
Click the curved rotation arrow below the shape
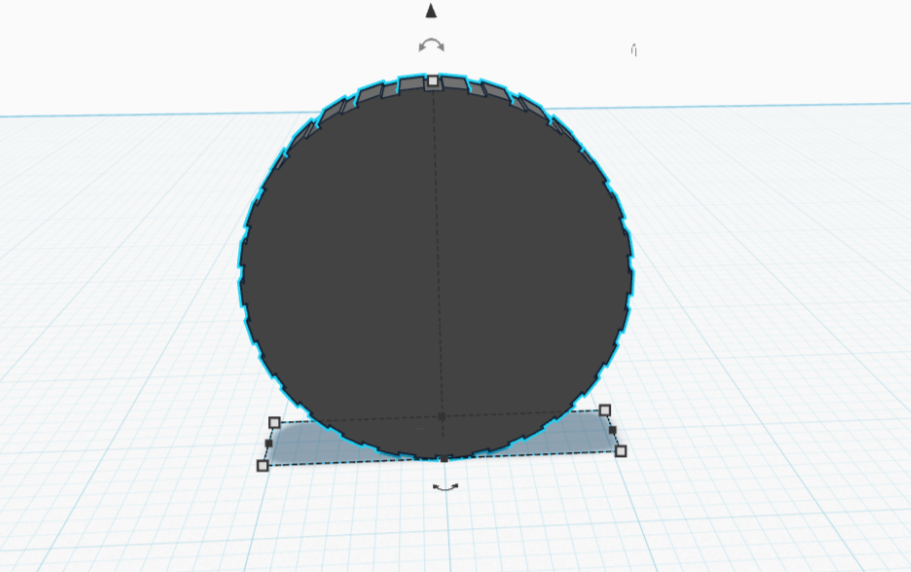click(x=446, y=487)
